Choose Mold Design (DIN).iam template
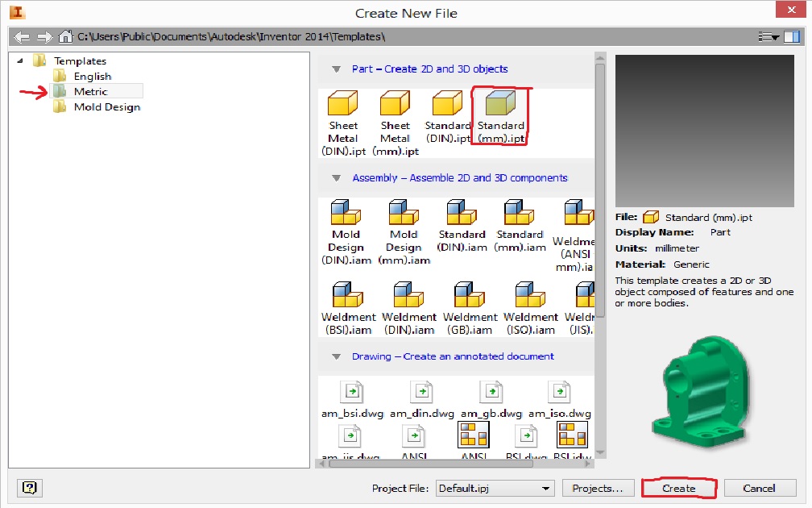The width and height of the screenshot is (812, 508). tap(346, 232)
